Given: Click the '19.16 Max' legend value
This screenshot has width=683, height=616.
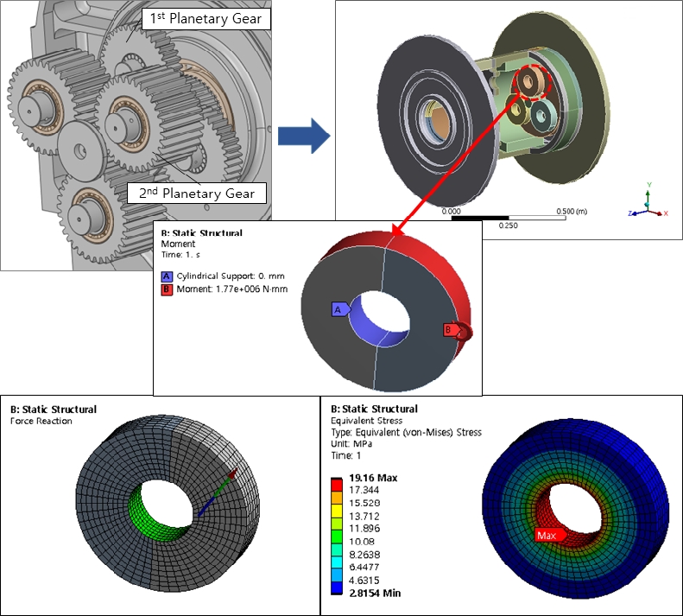Looking at the screenshot, I should click(x=373, y=478).
